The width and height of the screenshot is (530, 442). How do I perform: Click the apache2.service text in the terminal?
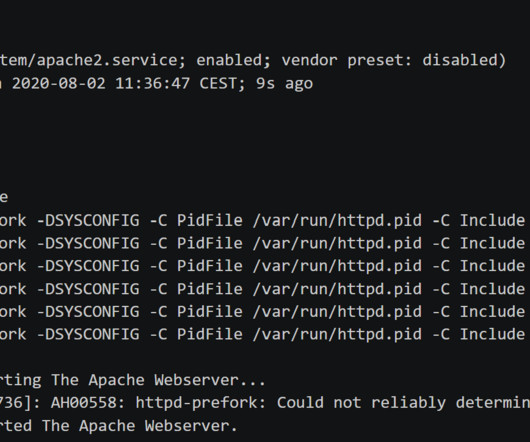pyautogui.click(x=111, y=60)
